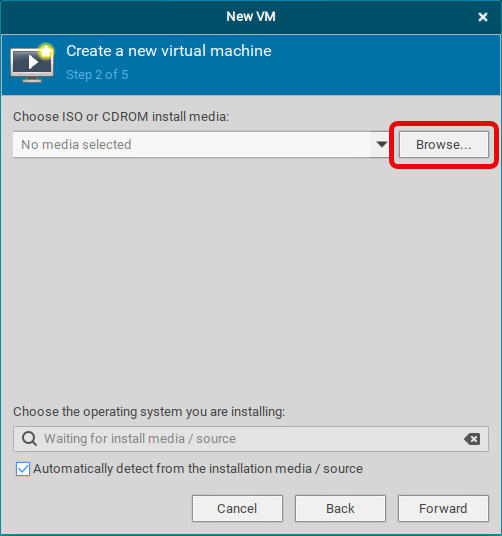Click the 'Step 2 of 5' indicator text
Screen dimensions: 502x536
(97, 75)
